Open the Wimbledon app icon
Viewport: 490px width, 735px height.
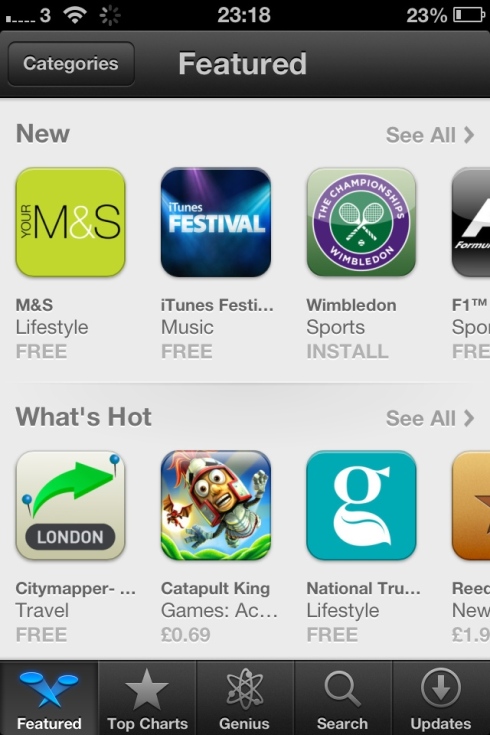point(361,222)
